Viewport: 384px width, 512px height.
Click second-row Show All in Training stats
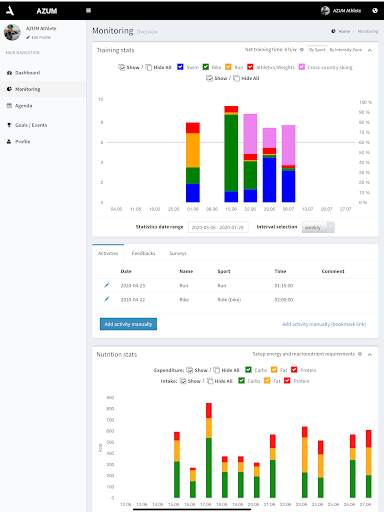pos(217,78)
